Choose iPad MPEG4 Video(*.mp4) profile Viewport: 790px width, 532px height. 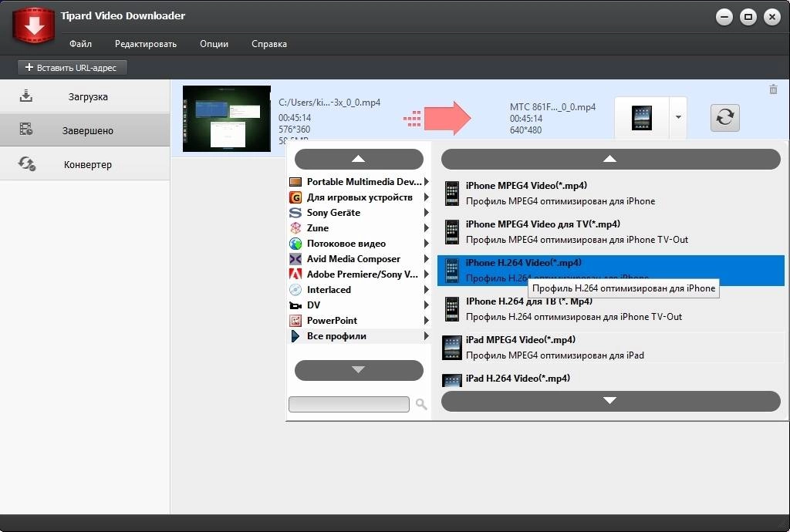[x=611, y=348]
